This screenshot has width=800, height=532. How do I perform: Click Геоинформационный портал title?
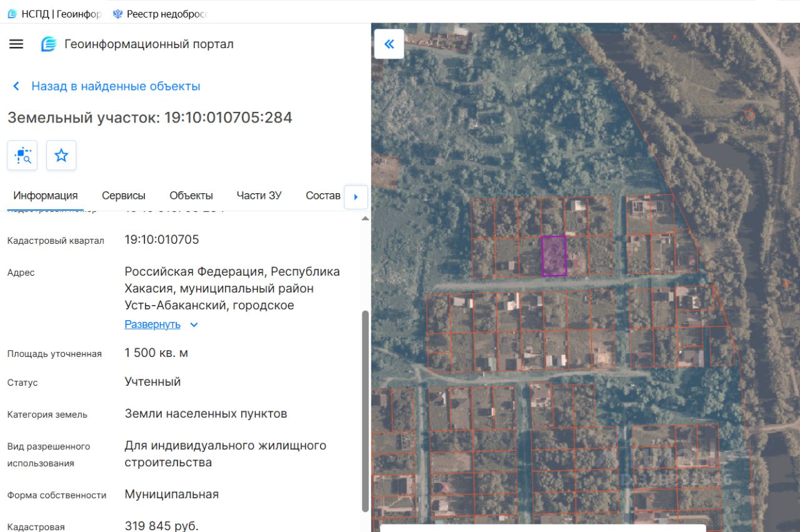click(x=149, y=44)
